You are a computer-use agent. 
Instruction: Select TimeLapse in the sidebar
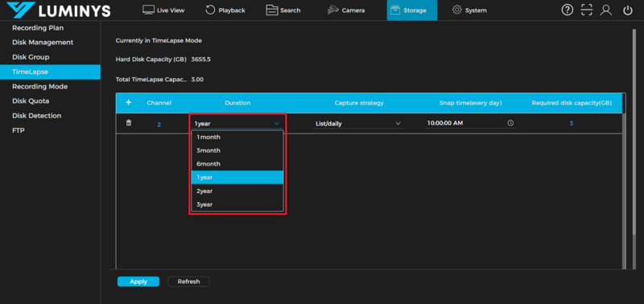pos(50,72)
